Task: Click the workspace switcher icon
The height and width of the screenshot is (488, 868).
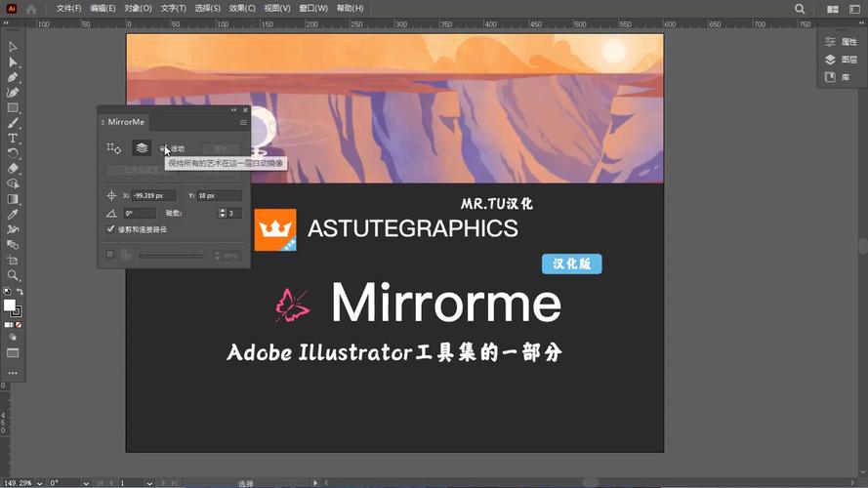Action: [854, 9]
